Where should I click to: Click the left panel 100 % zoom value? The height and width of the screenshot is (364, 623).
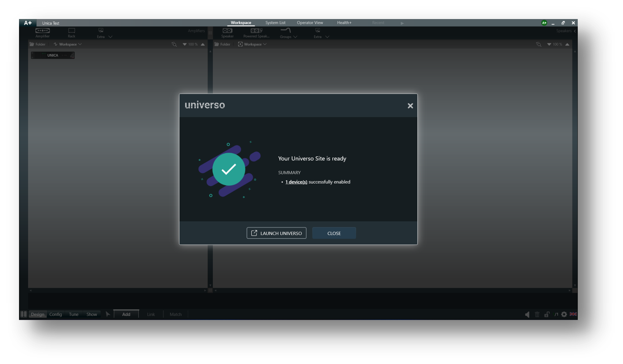pos(193,44)
